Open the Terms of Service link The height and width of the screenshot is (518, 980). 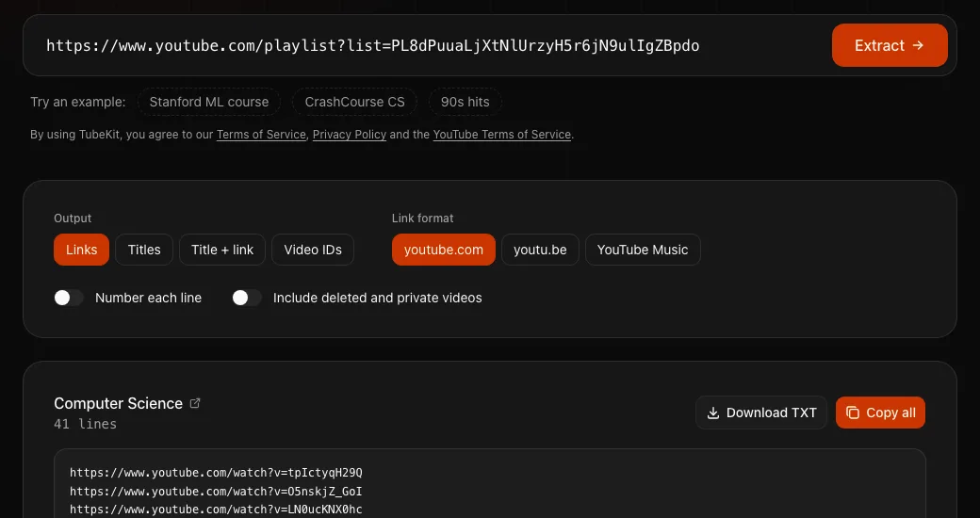(x=261, y=135)
